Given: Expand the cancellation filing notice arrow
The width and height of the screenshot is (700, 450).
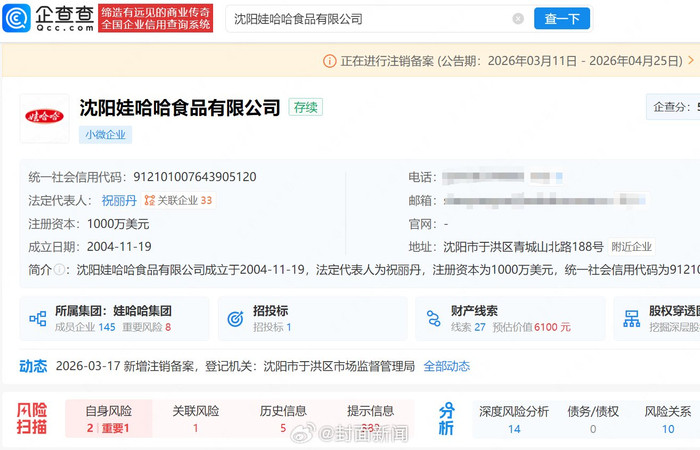Looking at the screenshot, I should [x=691, y=60].
